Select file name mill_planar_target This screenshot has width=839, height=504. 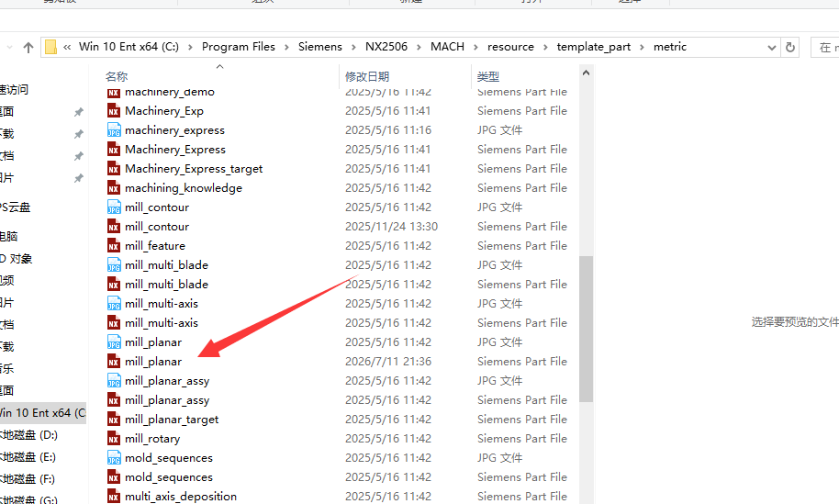172,420
